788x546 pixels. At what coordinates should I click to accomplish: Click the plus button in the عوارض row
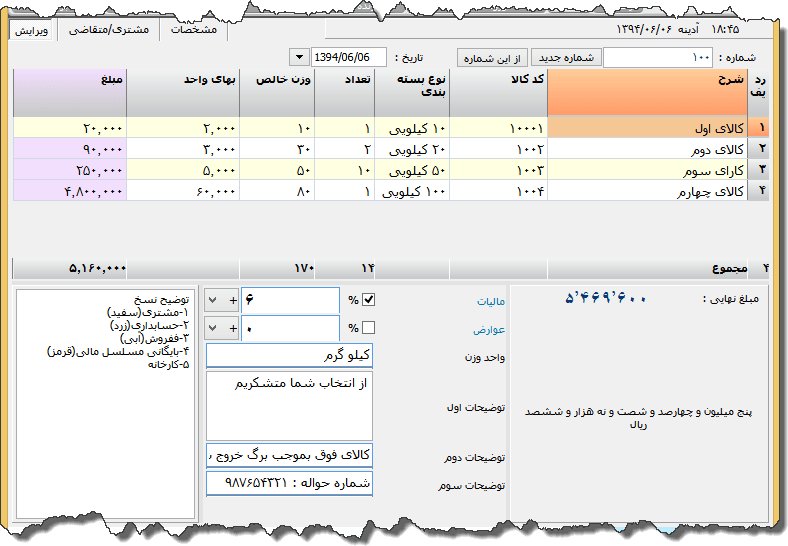tap(232, 328)
